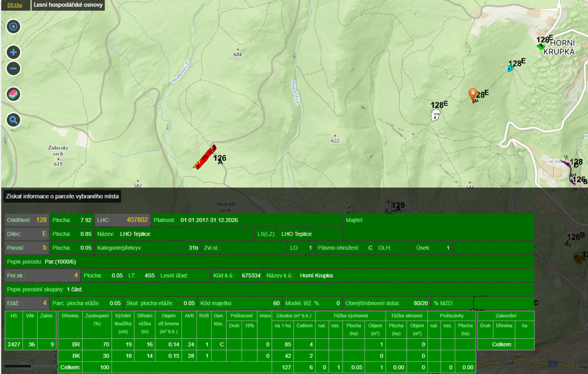Image resolution: width=588 pixels, height=374 pixels.
Task: Click the Kód majetku 60 value
Action: 276,303
